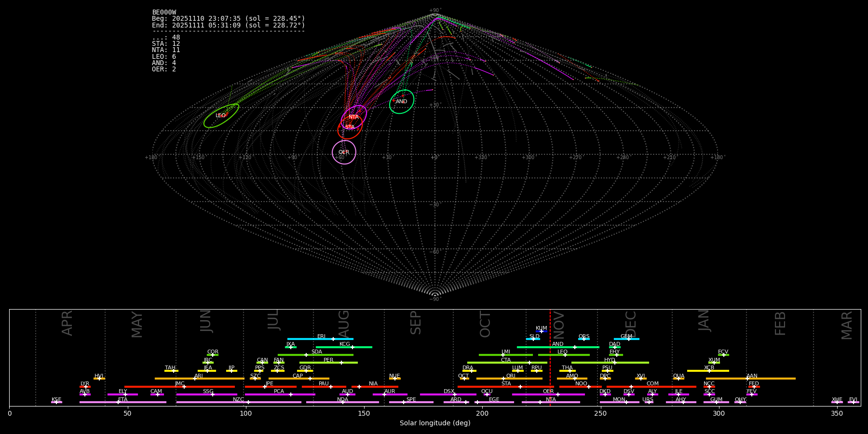Select the cyan ERI shower bar
This screenshot has height=434, width=868.
tap(320, 339)
